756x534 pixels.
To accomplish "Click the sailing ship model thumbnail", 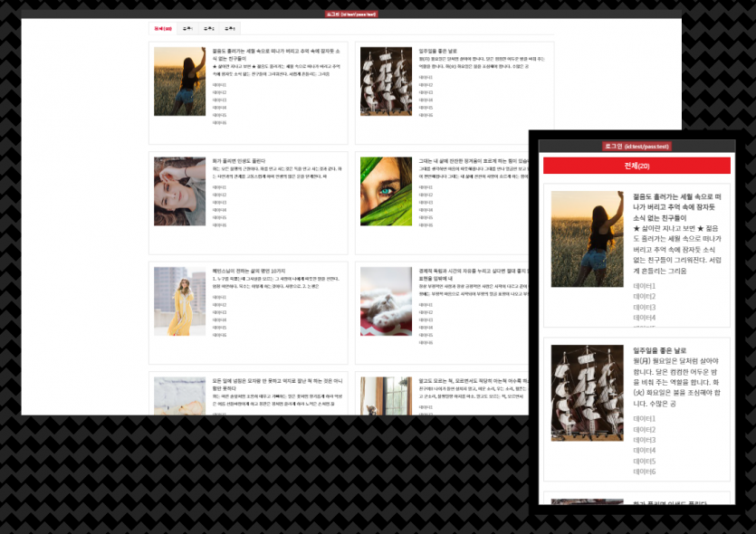I will point(386,81).
